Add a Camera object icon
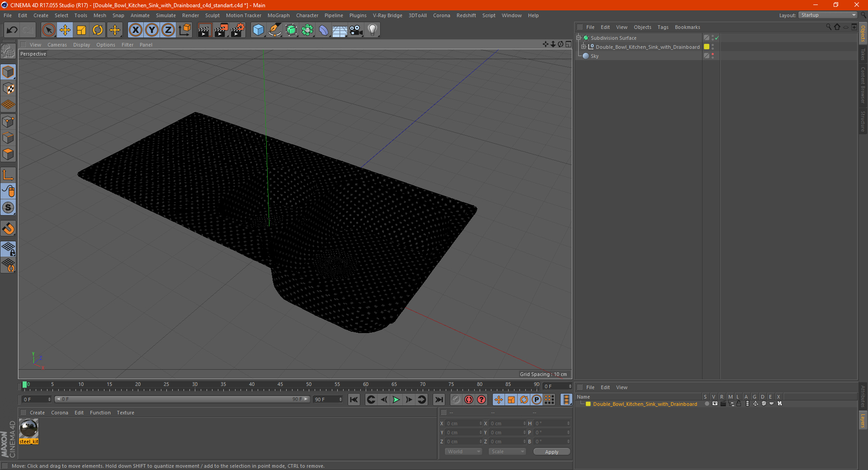 click(x=356, y=30)
